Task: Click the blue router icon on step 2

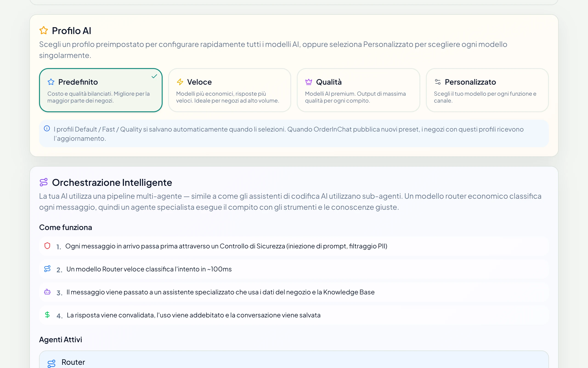Action: click(x=47, y=269)
